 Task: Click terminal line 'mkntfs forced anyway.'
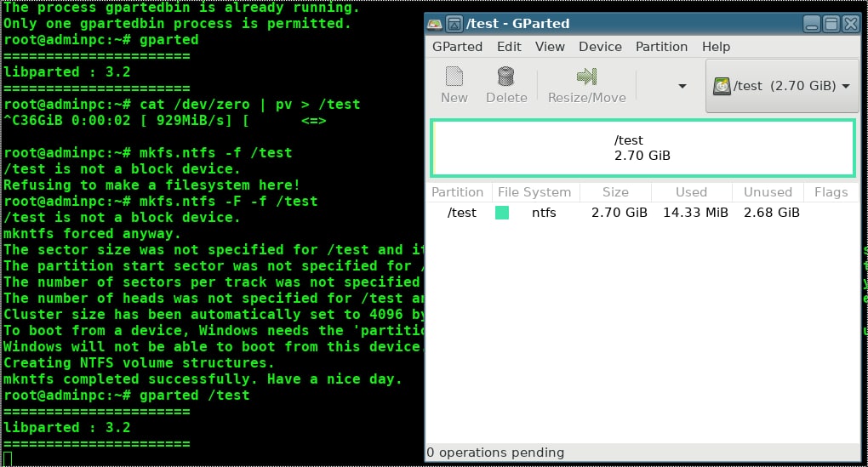[93, 234]
